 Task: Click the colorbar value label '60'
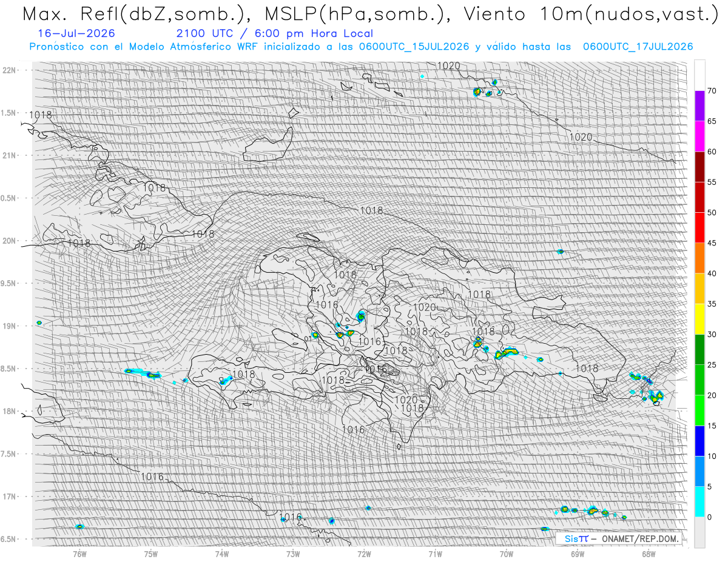pyautogui.click(x=712, y=152)
